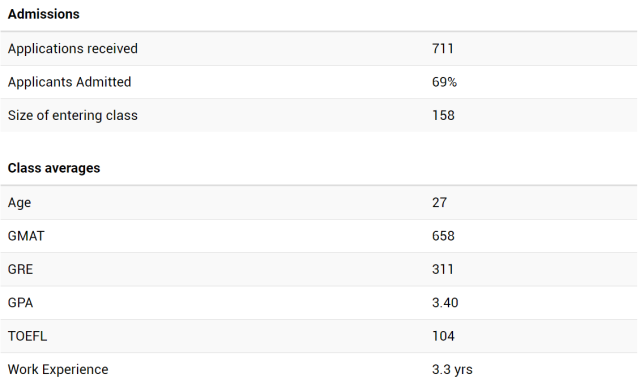Click the 69% admitted value
This screenshot has height=391, width=640.
tap(444, 82)
